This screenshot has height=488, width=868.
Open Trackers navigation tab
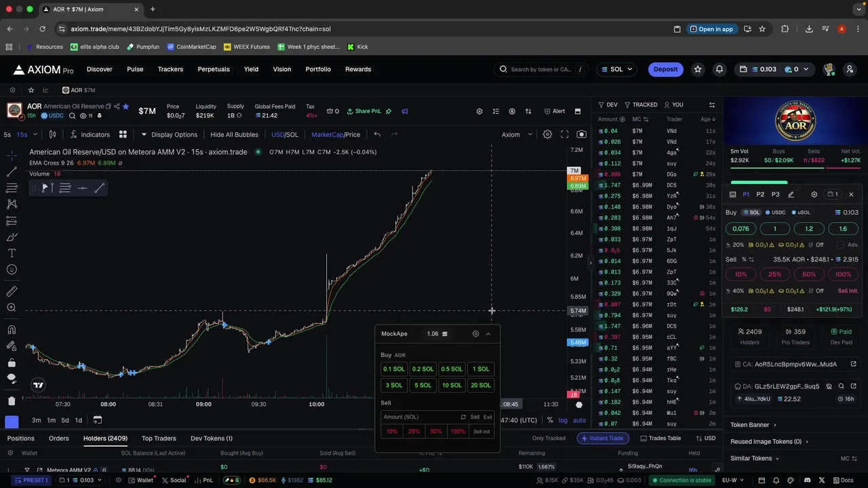coord(170,69)
